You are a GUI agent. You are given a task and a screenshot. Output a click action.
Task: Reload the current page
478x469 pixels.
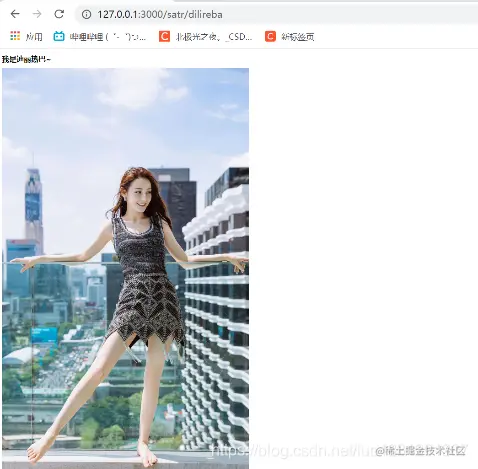click(x=59, y=14)
